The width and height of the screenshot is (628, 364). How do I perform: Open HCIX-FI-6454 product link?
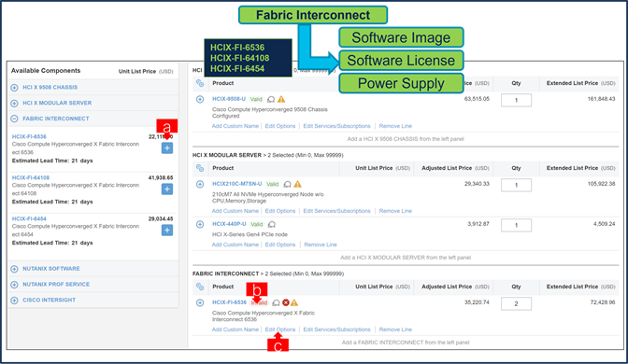[29, 218]
